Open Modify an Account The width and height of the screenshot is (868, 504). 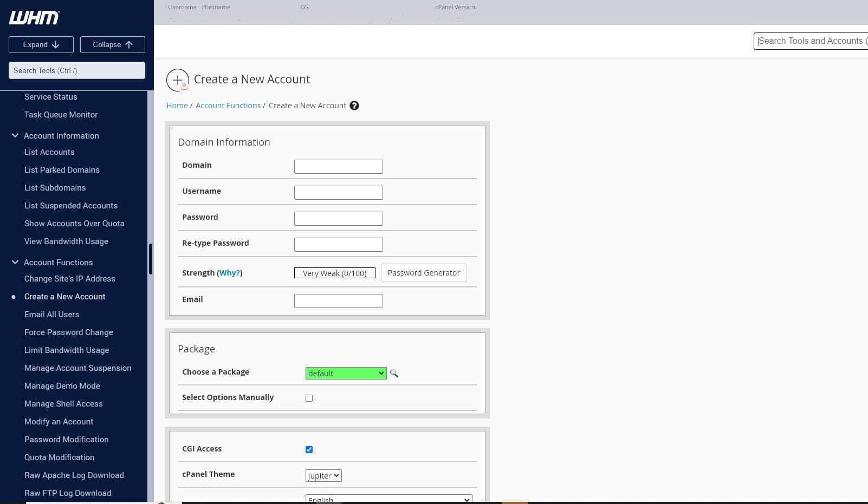point(59,422)
